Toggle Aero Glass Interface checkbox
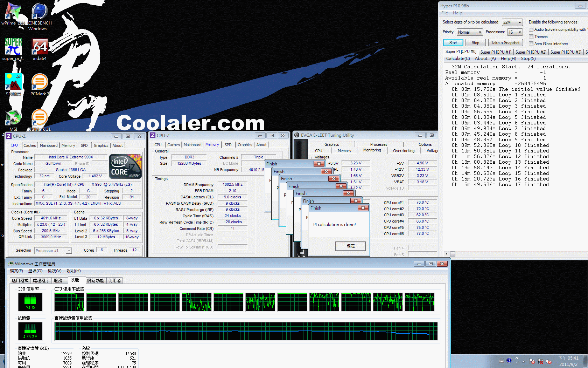Image resolution: width=588 pixels, height=368 pixels. (531, 43)
